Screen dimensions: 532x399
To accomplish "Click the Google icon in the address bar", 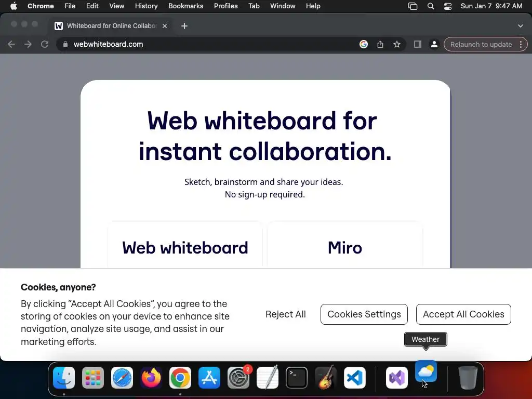I will pos(364,44).
